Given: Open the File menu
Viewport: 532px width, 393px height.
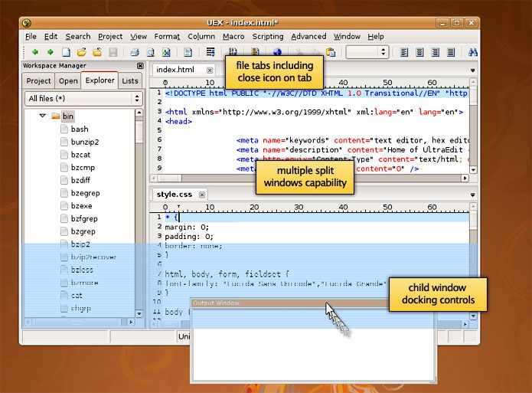Looking at the screenshot, I should pyautogui.click(x=31, y=36).
